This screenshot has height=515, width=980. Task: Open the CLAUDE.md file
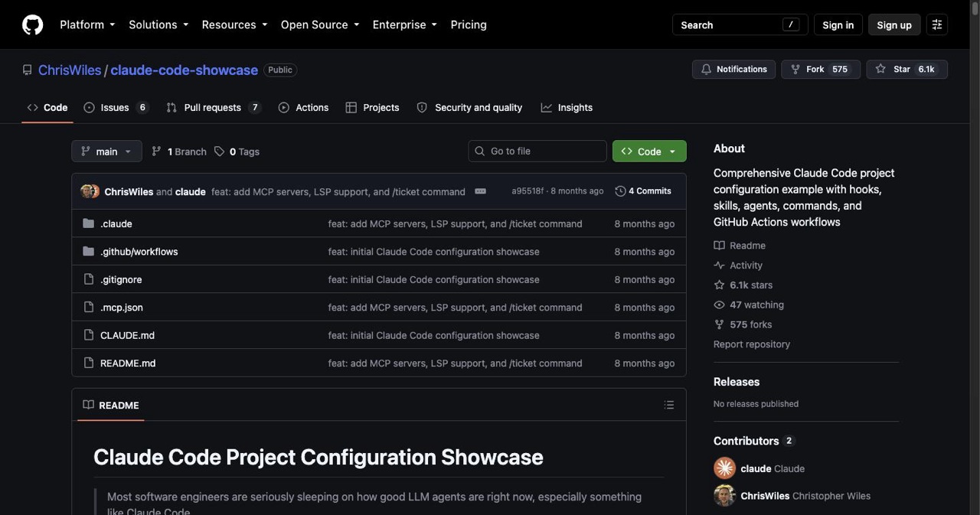click(x=127, y=335)
